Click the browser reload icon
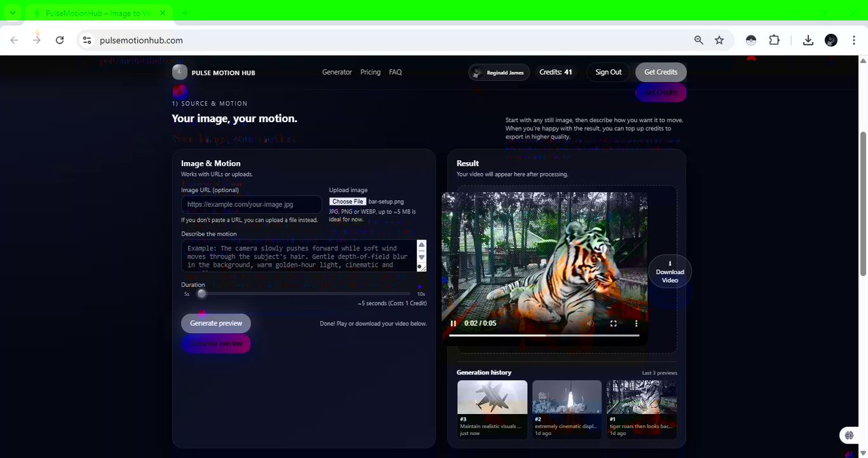The height and width of the screenshot is (458, 868). (x=60, y=40)
